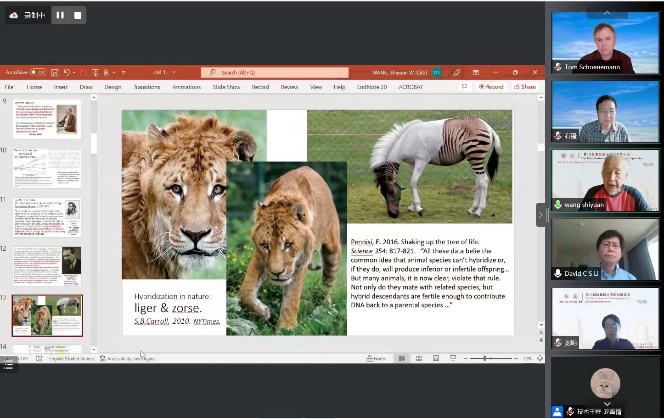Image resolution: width=664 pixels, height=419 pixels.
Task: Click the Save icon in title bar
Action: click(53, 73)
